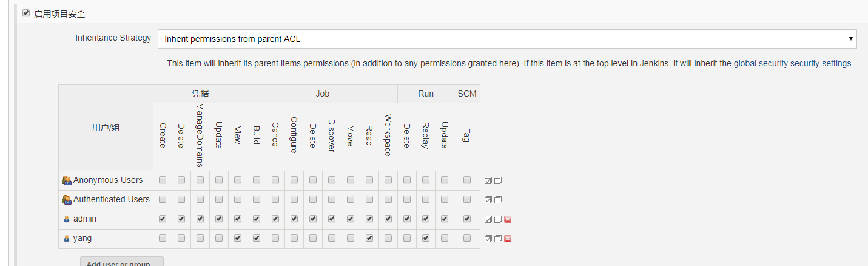Remove the admin user from matrix

pyautogui.click(x=508, y=219)
